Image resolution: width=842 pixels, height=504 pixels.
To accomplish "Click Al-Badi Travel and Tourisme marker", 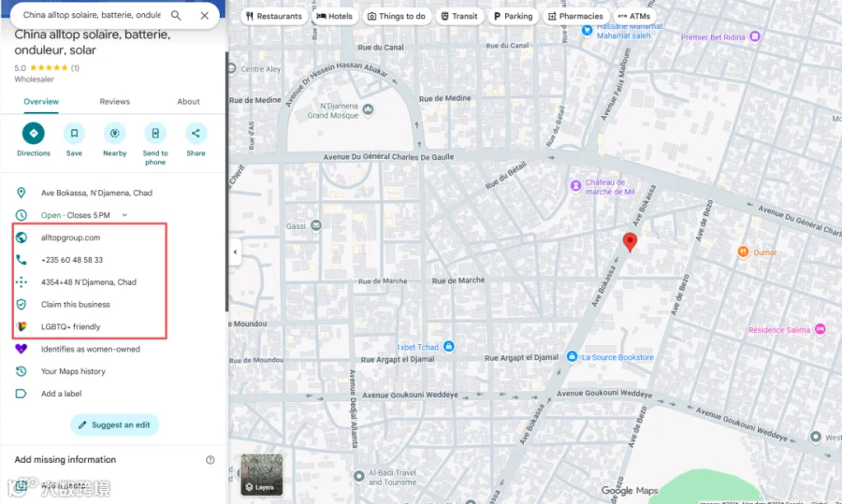I will pos(358,476).
